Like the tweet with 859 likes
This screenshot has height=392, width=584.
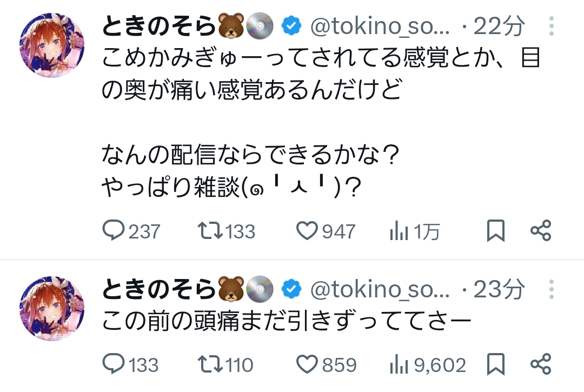(307, 364)
